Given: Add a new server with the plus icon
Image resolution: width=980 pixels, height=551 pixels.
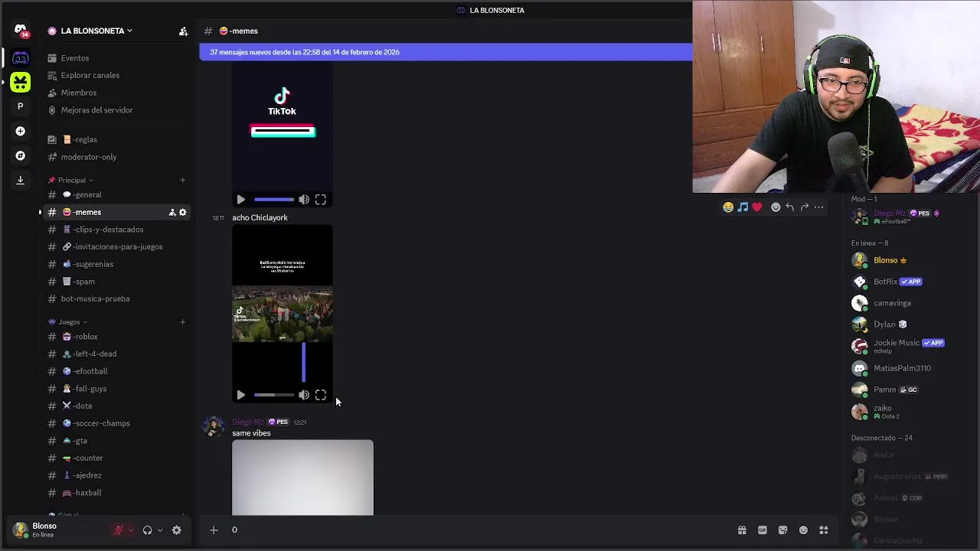Looking at the screenshot, I should click(x=21, y=131).
